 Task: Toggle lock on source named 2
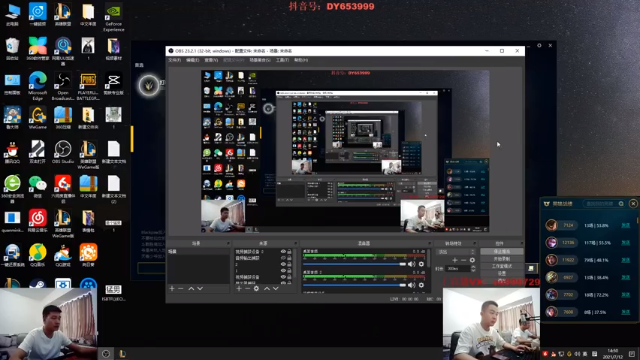point(289,264)
